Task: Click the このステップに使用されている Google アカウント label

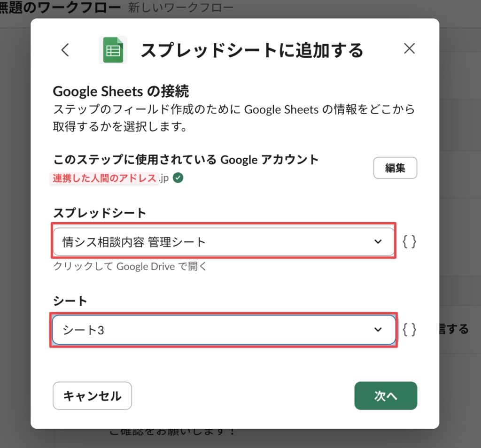Action: [x=186, y=160]
